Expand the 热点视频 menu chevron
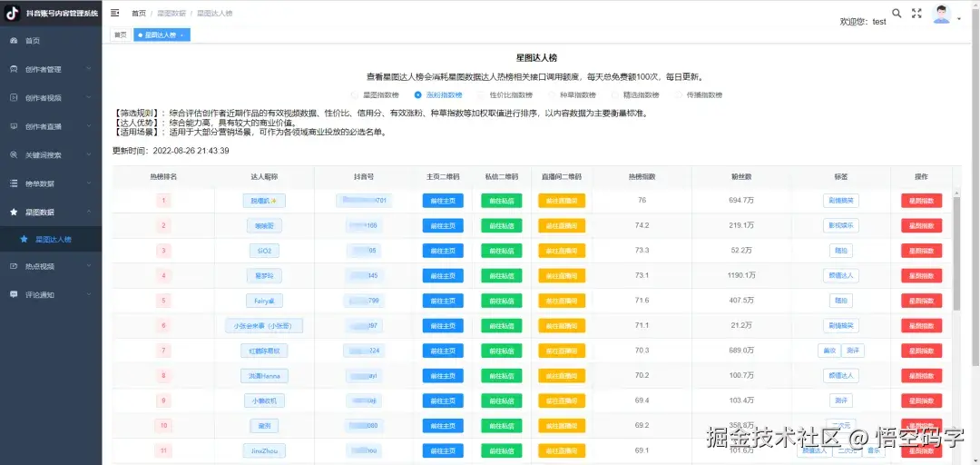980x465 pixels. click(x=89, y=266)
